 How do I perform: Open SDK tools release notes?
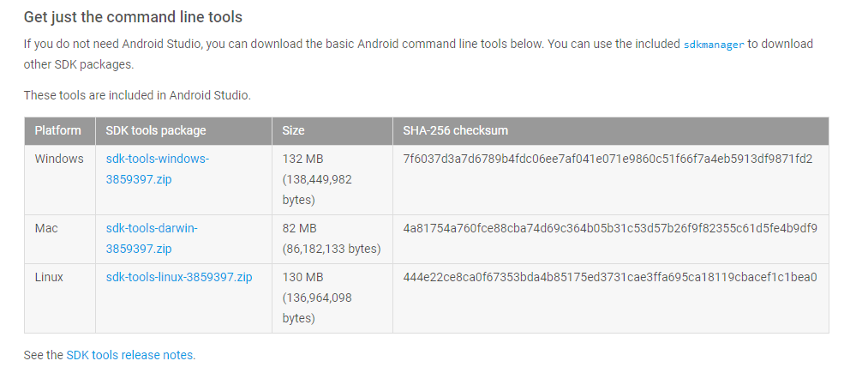129,355
